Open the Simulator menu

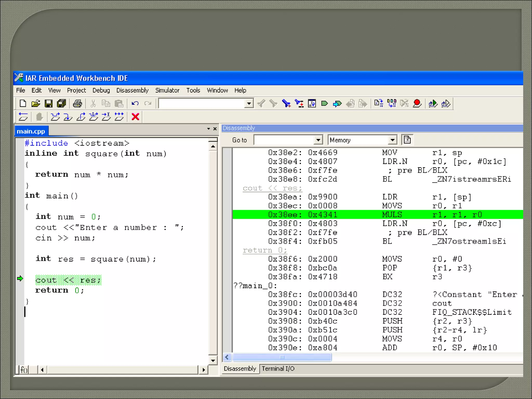click(167, 90)
